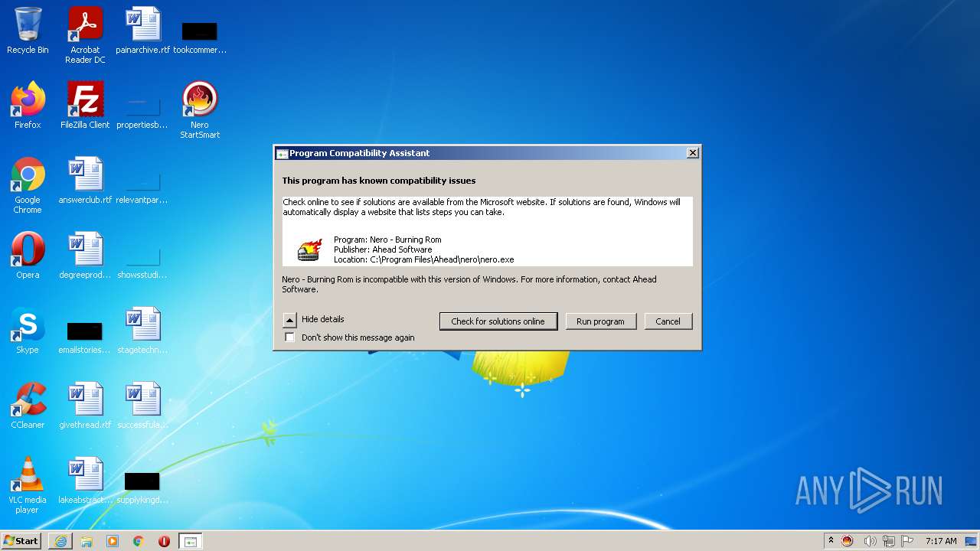Screen dimensions: 980x551
Task: Open the Skype desktop shortcut
Action: (28, 331)
